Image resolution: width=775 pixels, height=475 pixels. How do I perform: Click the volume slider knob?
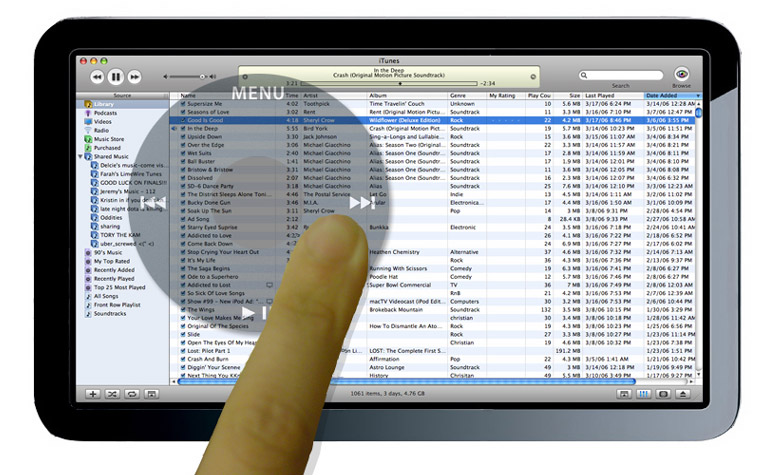(x=202, y=77)
